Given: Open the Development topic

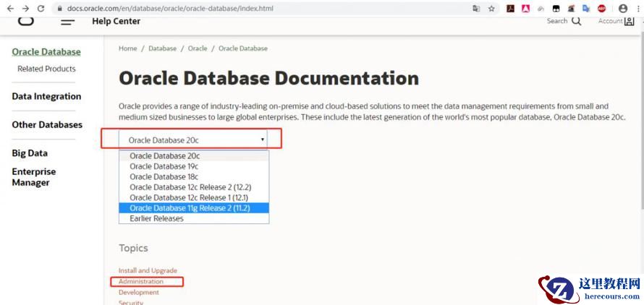Looking at the screenshot, I should coord(139,292).
